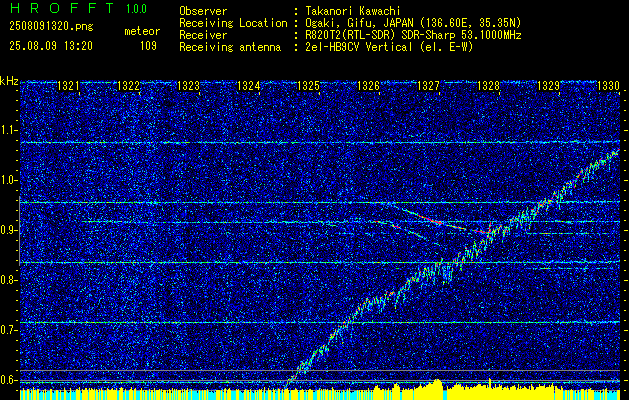629x400 pixels.
Task: Click the Receiving antenna label
Action: [230, 47]
